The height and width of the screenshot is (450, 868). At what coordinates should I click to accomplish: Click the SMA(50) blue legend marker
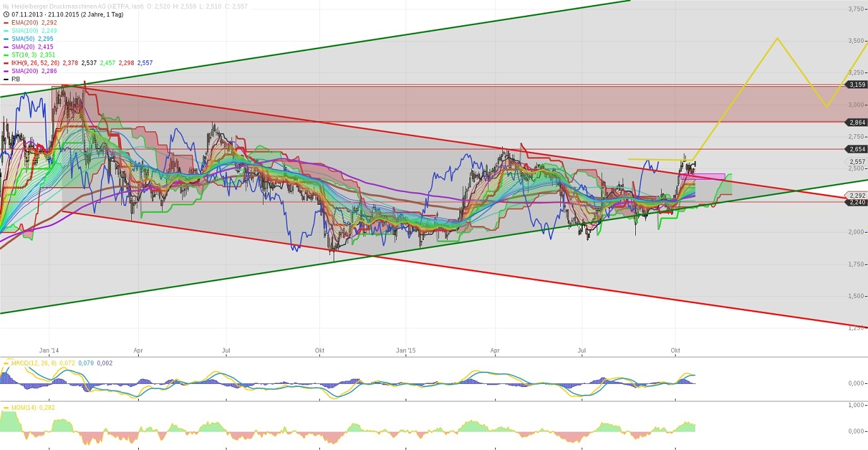(x=6, y=38)
